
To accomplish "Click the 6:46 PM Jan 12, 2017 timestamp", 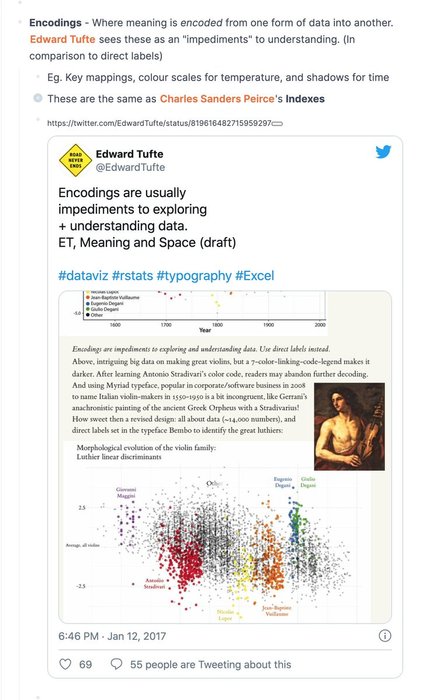I will coord(112,636).
